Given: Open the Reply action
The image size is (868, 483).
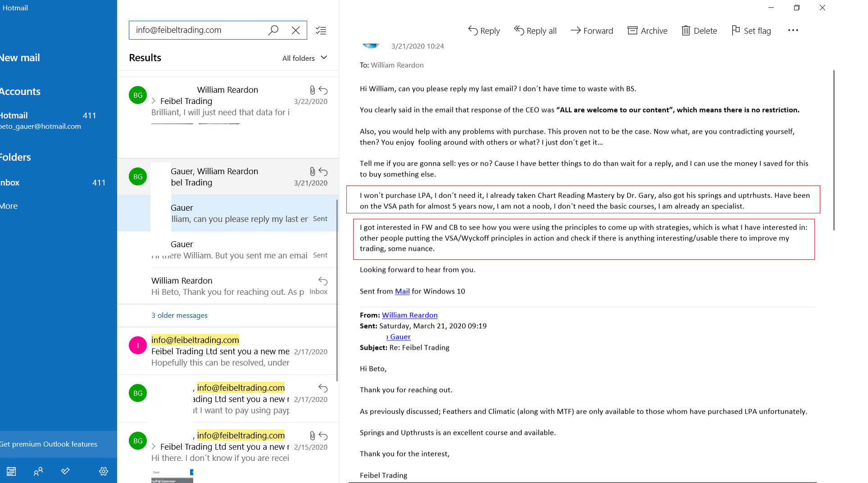Looking at the screenshot, I should 484,31.
